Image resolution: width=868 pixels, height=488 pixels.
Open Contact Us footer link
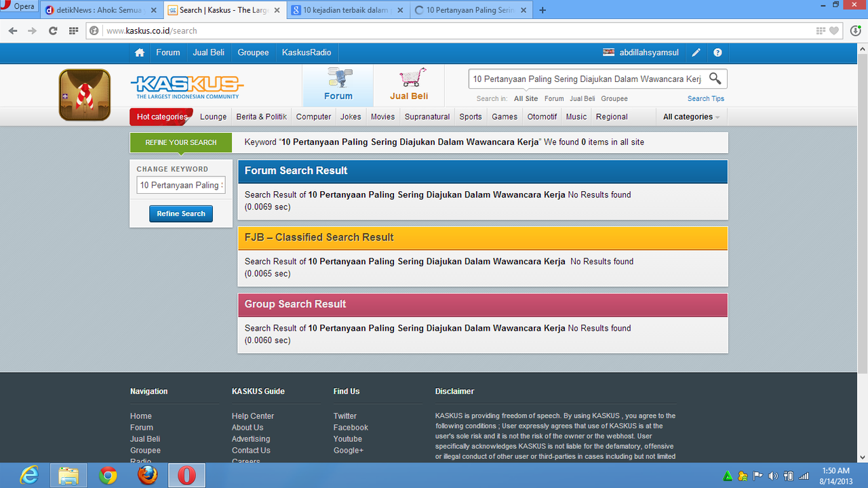251,451
